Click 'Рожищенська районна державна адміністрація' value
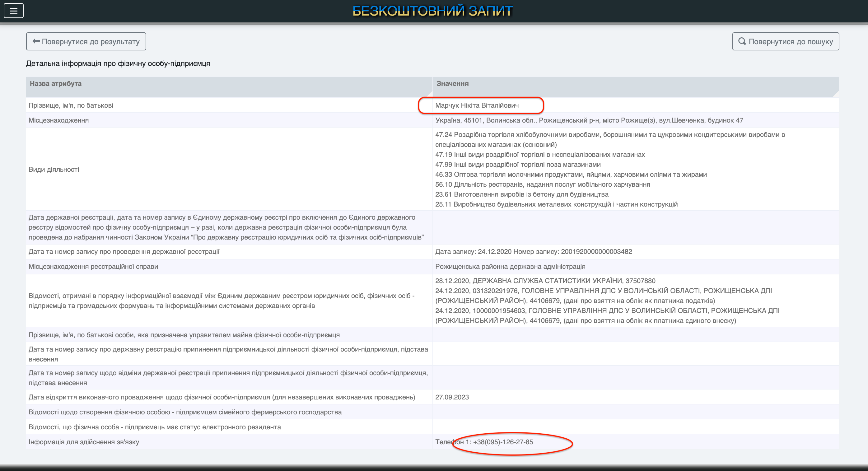868x471 pixels. point(510,267)
